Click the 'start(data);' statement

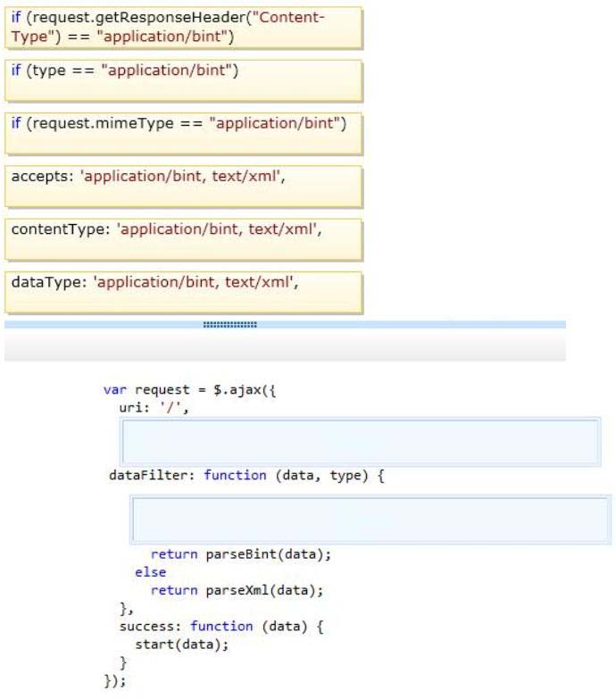click(182, 645)
